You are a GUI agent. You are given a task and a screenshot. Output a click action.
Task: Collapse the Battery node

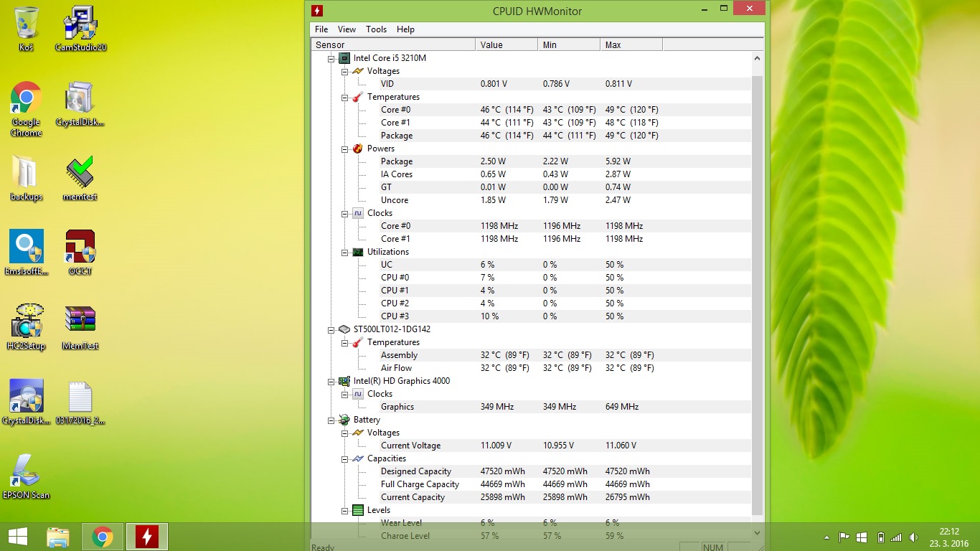tap(331, 420)
